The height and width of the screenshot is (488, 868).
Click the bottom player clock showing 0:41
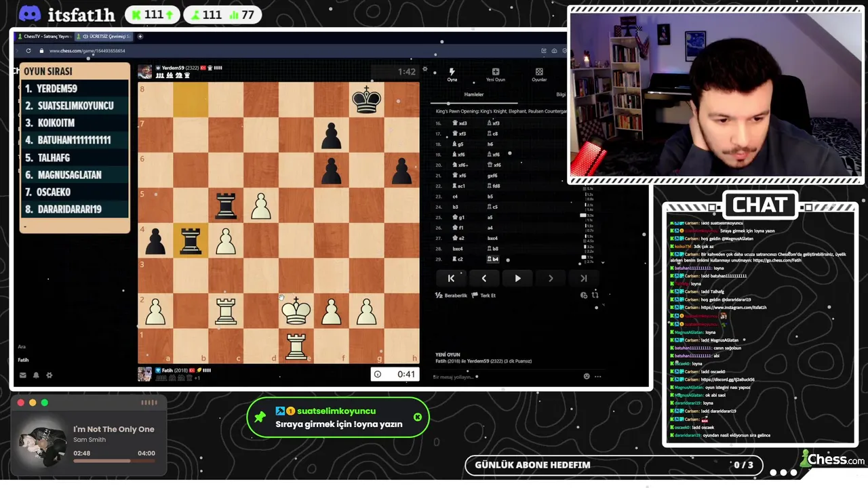tap(395, 374)
